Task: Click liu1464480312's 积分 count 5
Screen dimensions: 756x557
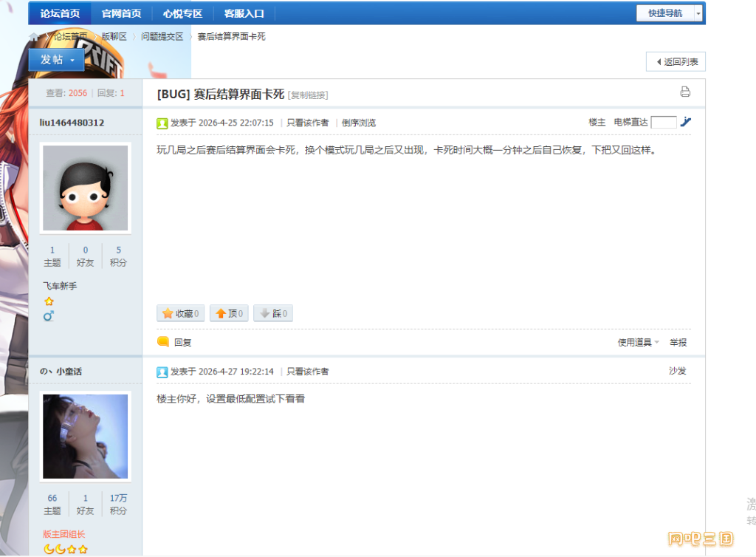Action: coord(119,250)
